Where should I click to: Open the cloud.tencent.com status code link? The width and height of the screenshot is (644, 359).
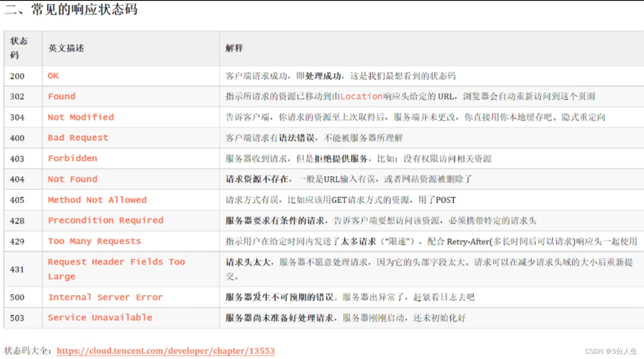point(166,351)
